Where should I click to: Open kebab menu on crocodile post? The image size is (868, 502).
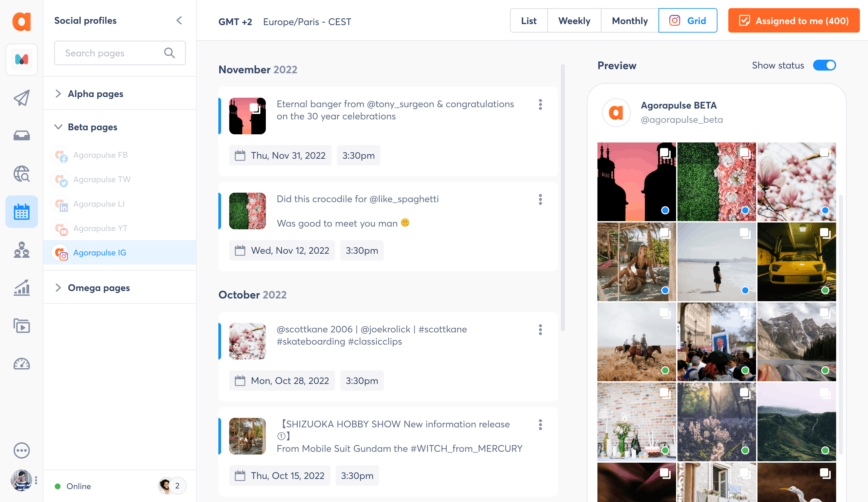click(540, 199)
